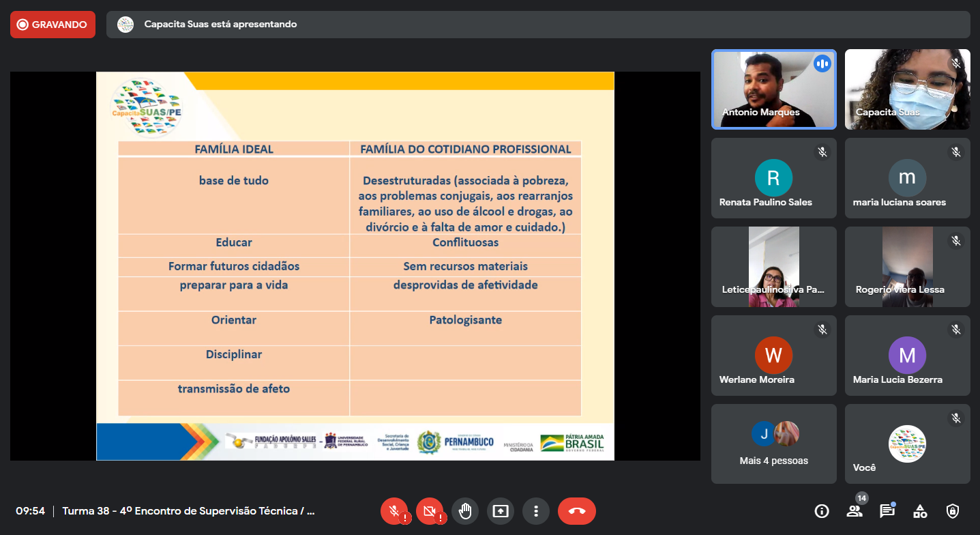The height and width of the screenshot is (535, 980).
Task: Open the chat messages panel icon
Action: [887, 511]
